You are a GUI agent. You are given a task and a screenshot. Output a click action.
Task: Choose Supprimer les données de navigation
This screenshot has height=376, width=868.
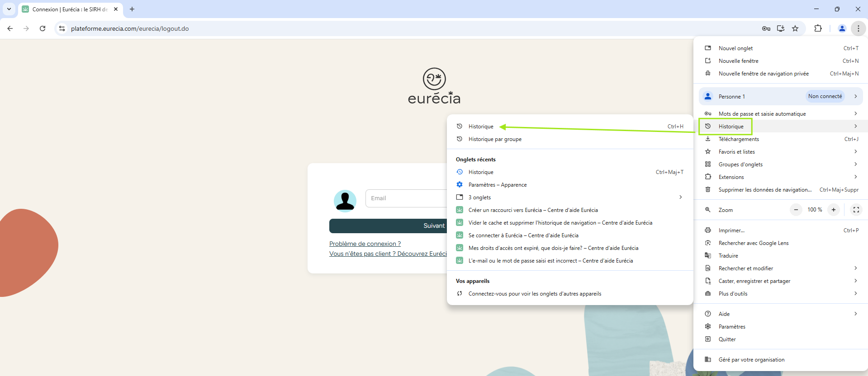781,190
